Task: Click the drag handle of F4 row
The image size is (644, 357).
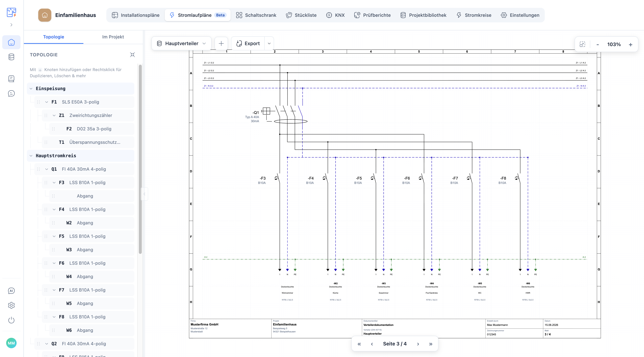Action: pyautogui.click(x=46, y=209)
